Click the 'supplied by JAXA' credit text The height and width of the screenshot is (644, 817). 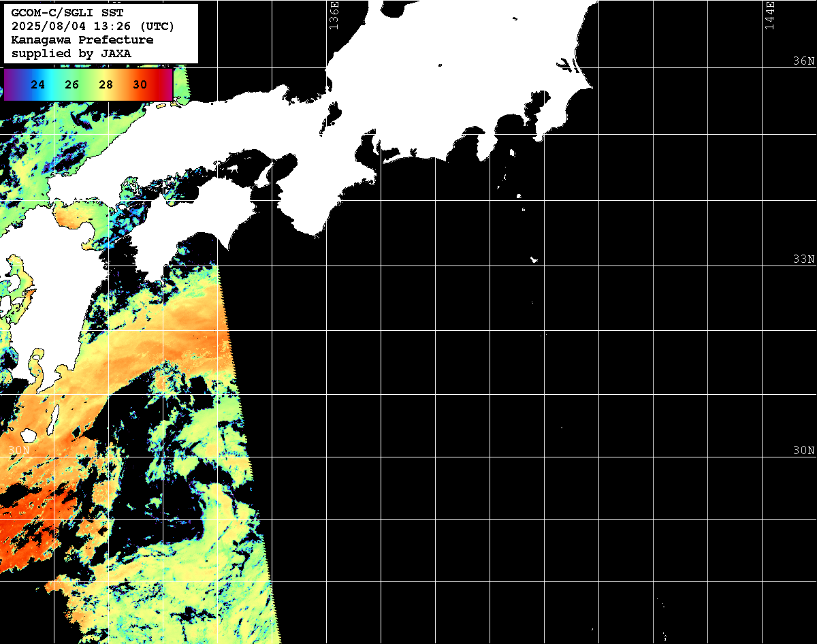pyautogui.click(x=71, y=53)
